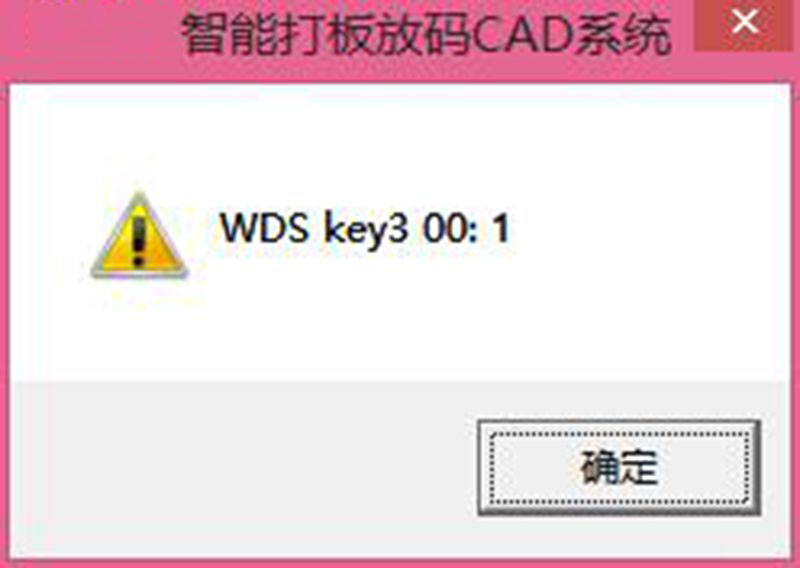Click the 确定 button
The height and width of the screenshot is (568, 800).
619,467
